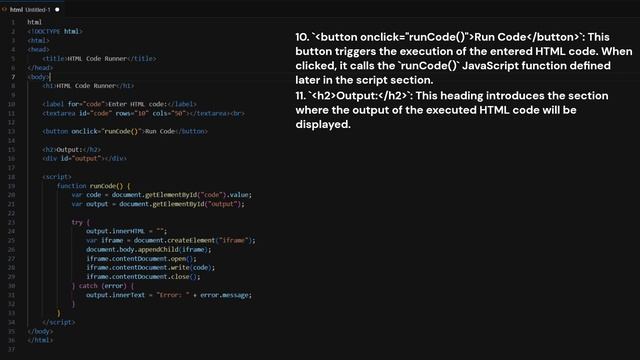
Task: Click the closing </head> tag line
Action: [40, 68]
